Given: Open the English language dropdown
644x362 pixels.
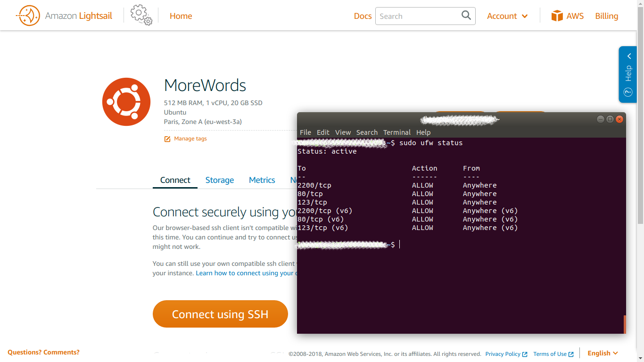Looking at the screenshot, I should [603, 353].
